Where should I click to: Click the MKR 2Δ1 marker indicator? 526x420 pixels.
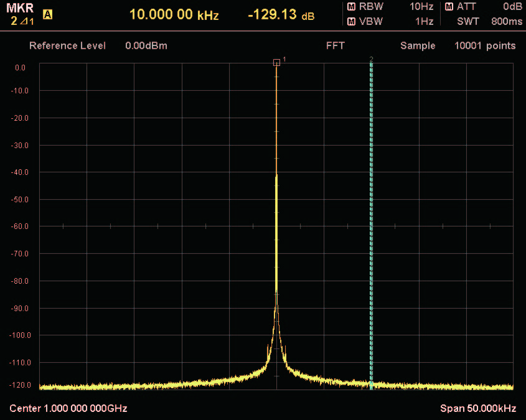[x=19, y=15]
